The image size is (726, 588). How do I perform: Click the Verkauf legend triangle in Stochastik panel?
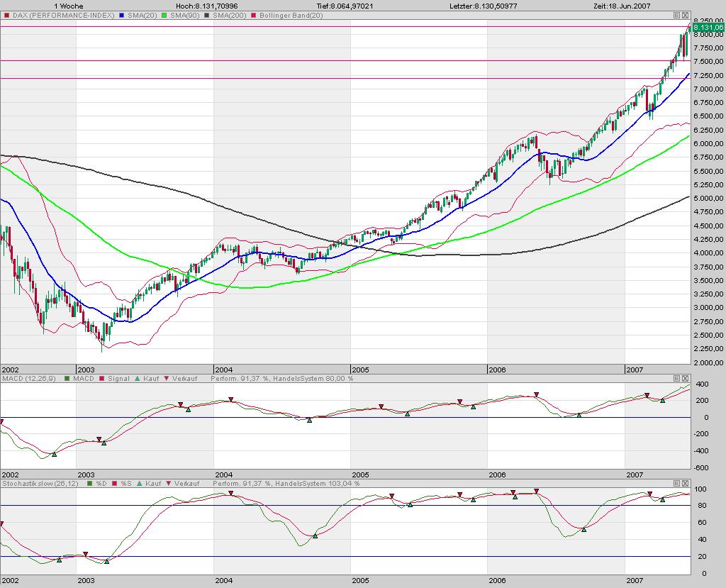pyautogui.click(x=167, y=483)
